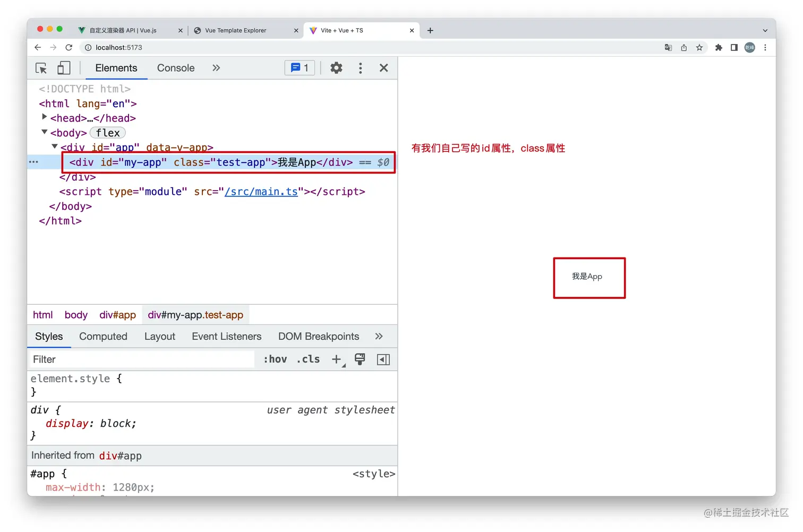Select the html breadcrumb
Image resolution: width=803 pixels, height=532 pixels.
point(43,315)
